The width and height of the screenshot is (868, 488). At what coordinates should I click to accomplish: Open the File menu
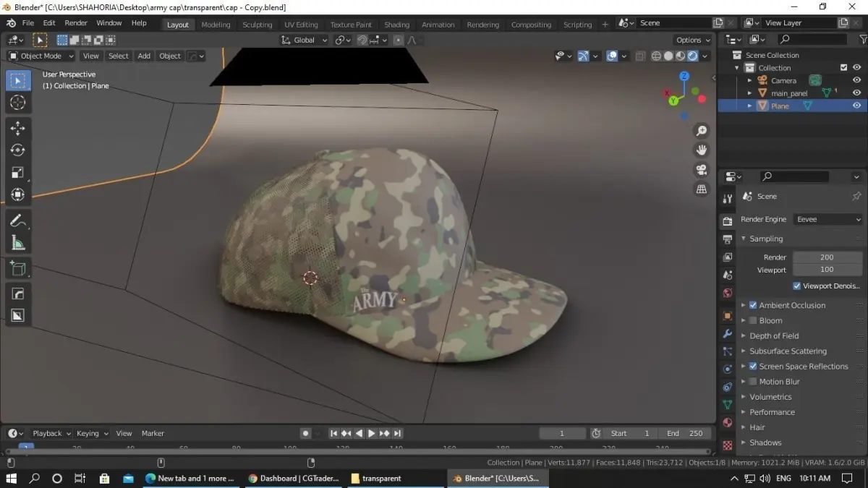pos(27,23)
